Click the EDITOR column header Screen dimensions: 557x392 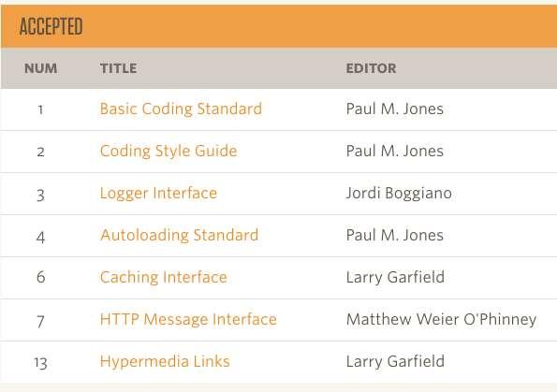pos(372,68)
